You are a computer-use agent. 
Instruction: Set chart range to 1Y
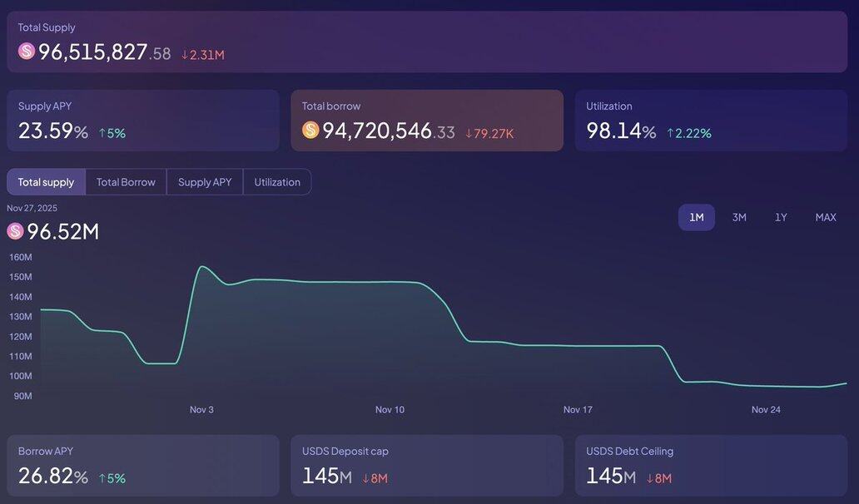781,217
